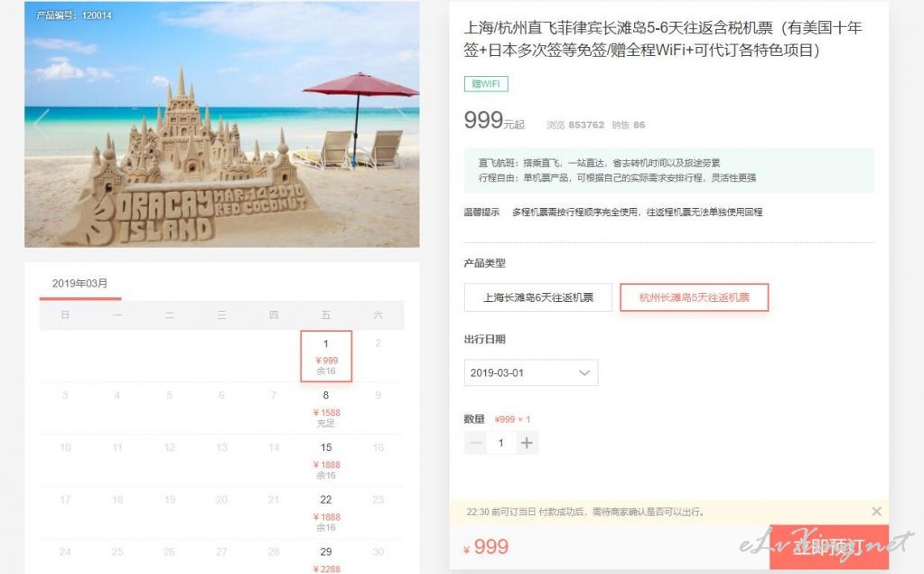Click the Boracay sandcastle product photo
Image resolution: width=924 pixels, height=574 pixels.
click(221, 124)
